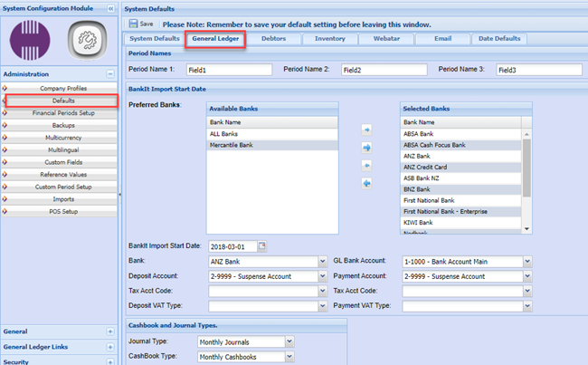The height and width of the screenshot is (365, 588).
Task: Expand the General Ledger Links section
Action: (110, 347)
